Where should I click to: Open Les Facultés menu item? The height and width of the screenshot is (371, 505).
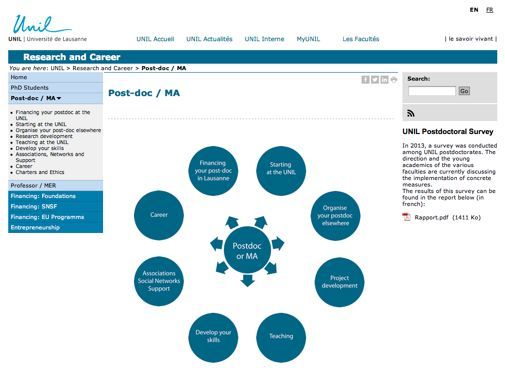(x=361, y=39)
